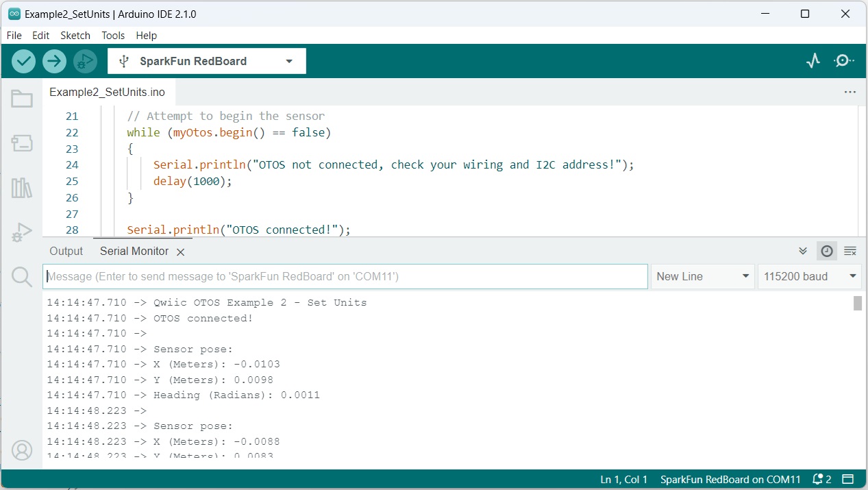Click the Verify sketch checkmark button

point(23,61)
